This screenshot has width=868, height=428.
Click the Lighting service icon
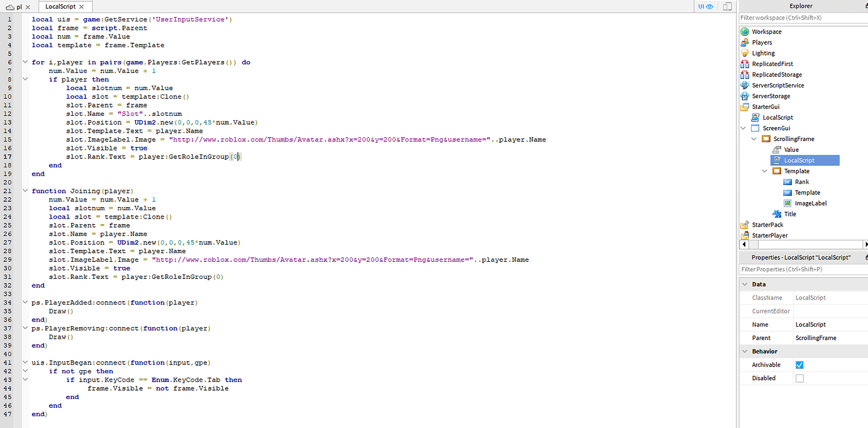(x=745, y=53)
